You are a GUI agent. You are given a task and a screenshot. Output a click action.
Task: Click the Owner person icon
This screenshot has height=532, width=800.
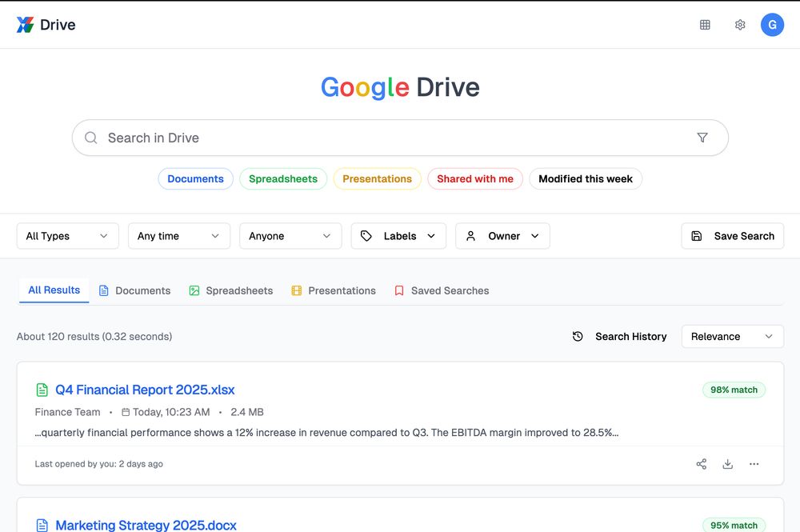tap(470, 236)
